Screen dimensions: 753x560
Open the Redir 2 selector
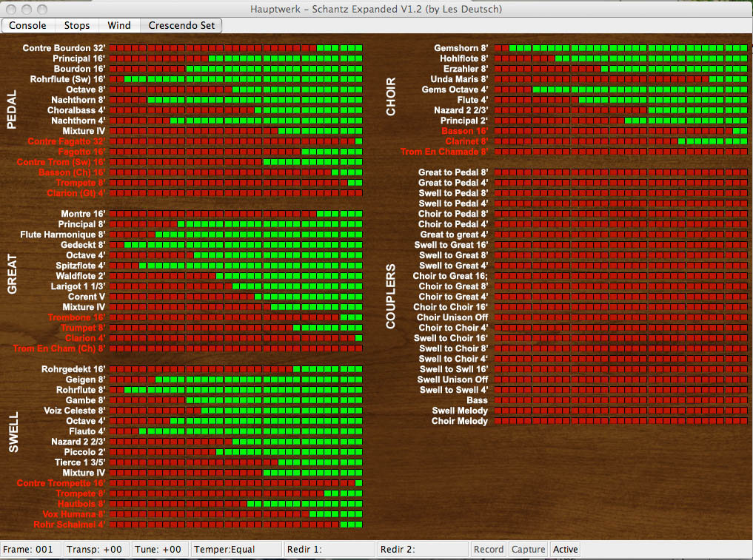coord(422,550)
